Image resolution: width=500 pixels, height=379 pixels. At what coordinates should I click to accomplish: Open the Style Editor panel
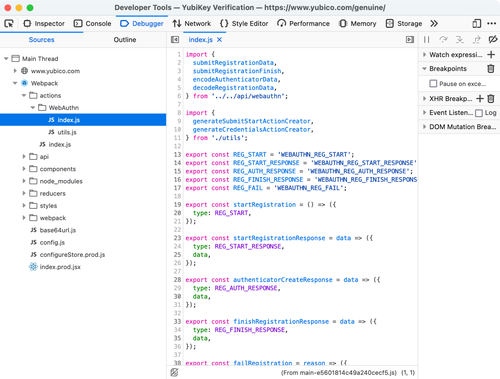point(244,24)
